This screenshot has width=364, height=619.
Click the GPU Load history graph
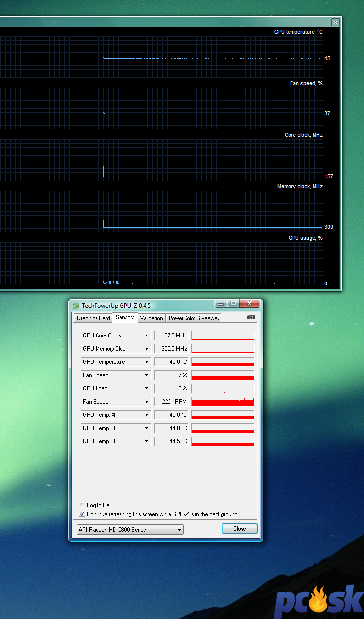point(223,388)
